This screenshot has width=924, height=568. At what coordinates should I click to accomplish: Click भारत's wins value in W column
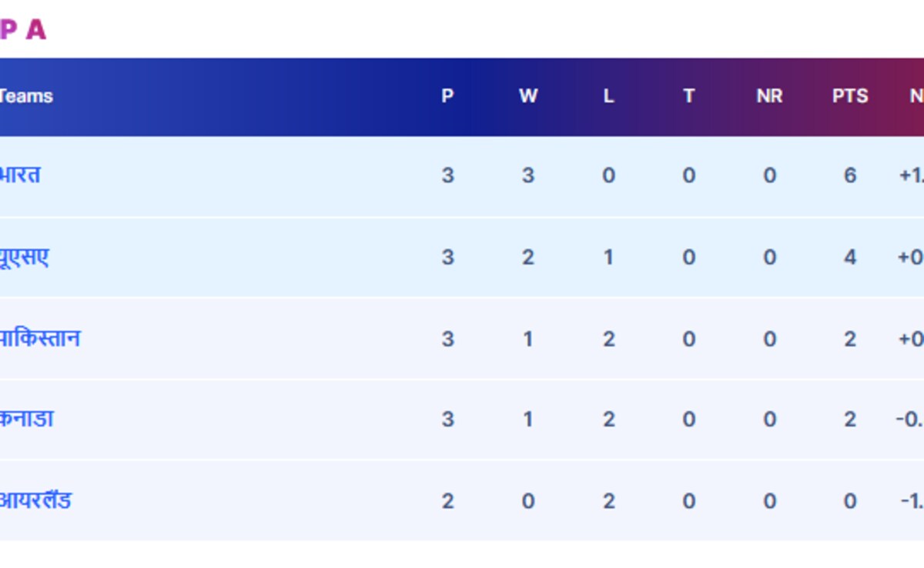coord(527,175)
